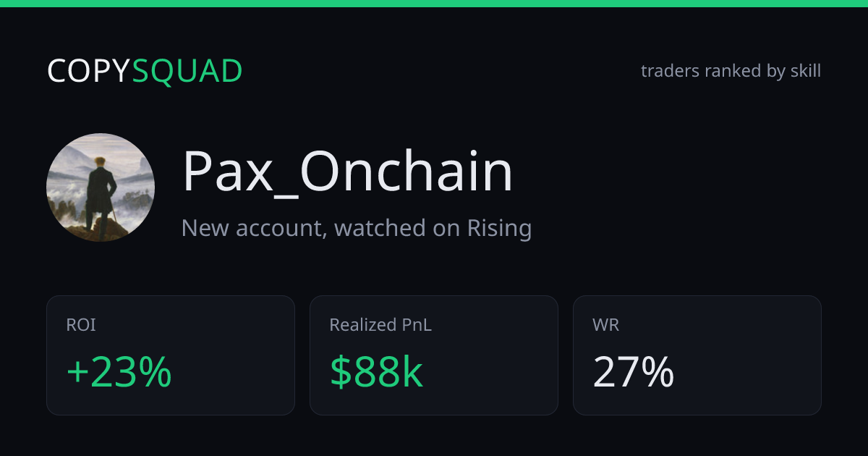Image resolution: width=868 pixels, height=456 pixels.
Task: Open the Realized PnL stat card
Action: click(x=434, y=355)
